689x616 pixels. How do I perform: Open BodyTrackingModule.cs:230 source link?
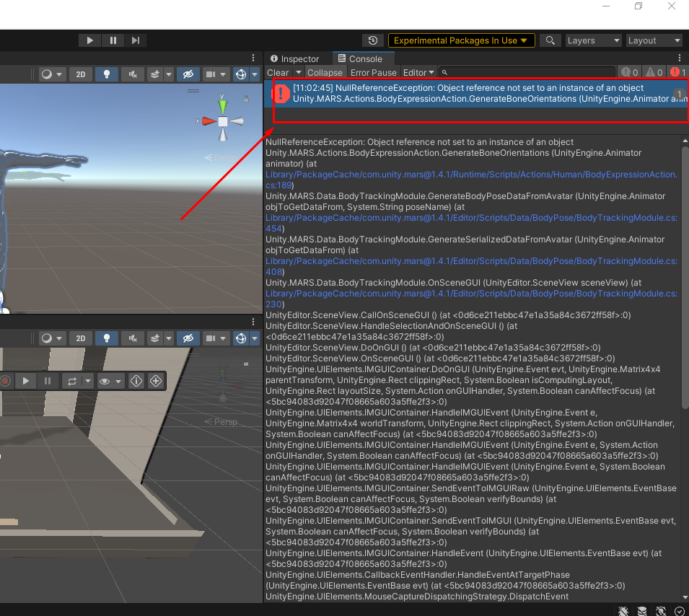pos(471,299)
